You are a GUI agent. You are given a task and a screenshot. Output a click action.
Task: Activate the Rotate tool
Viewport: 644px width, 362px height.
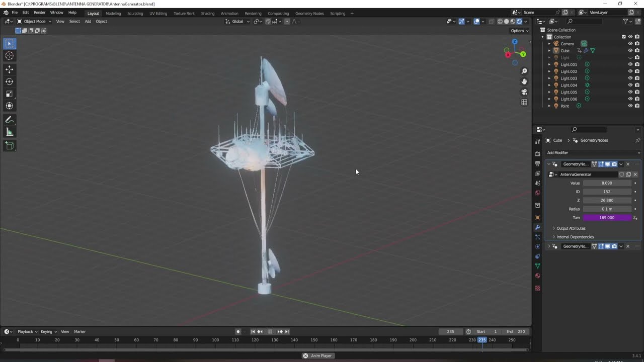10,81
